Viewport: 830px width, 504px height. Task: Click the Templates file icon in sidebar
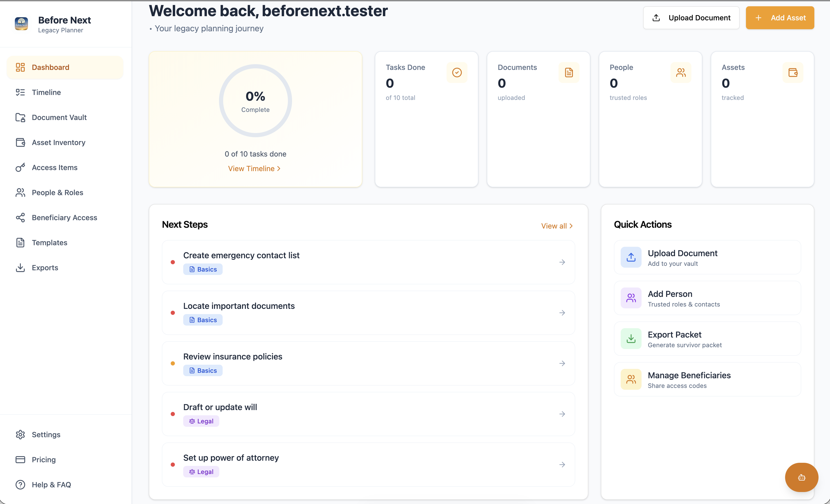pos(20,243)
